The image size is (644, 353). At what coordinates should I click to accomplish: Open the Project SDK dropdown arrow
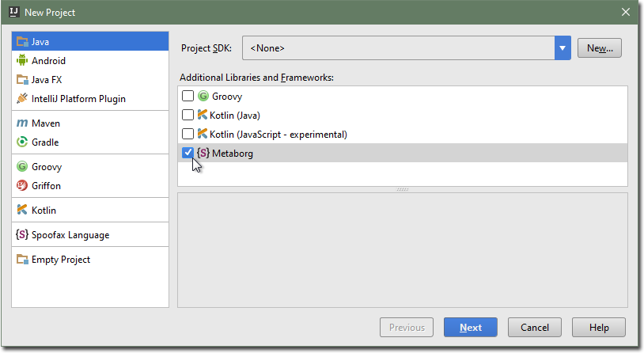tap(563, 48)
